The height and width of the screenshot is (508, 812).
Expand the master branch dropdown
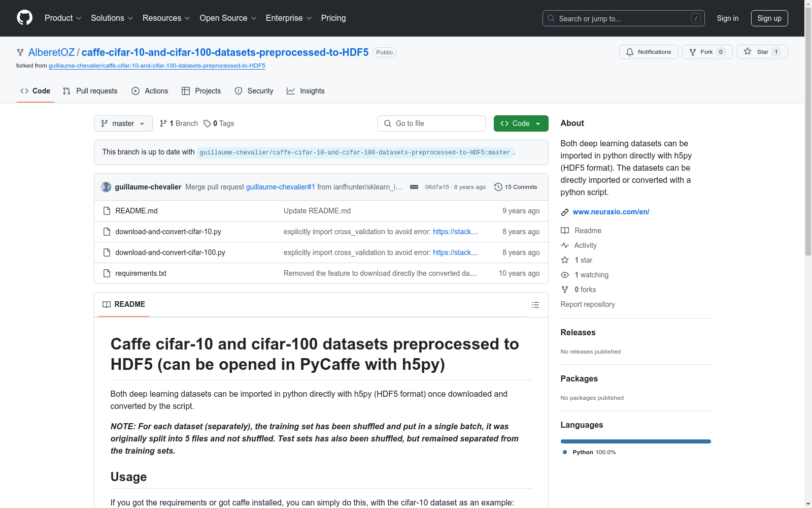point(123,123)
